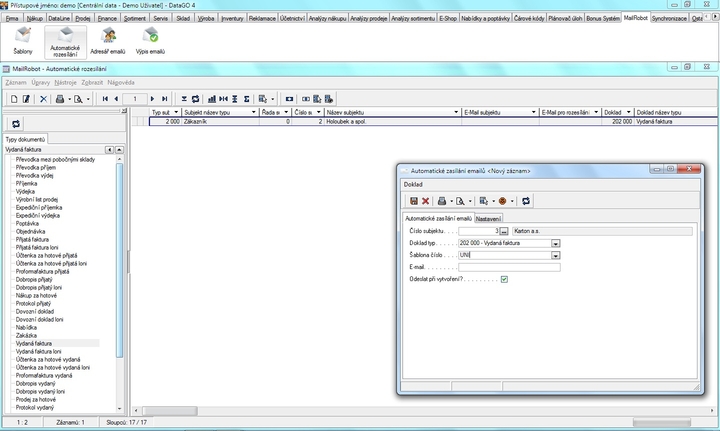Open the Doklad column filter dropdown

click(629, 112)
